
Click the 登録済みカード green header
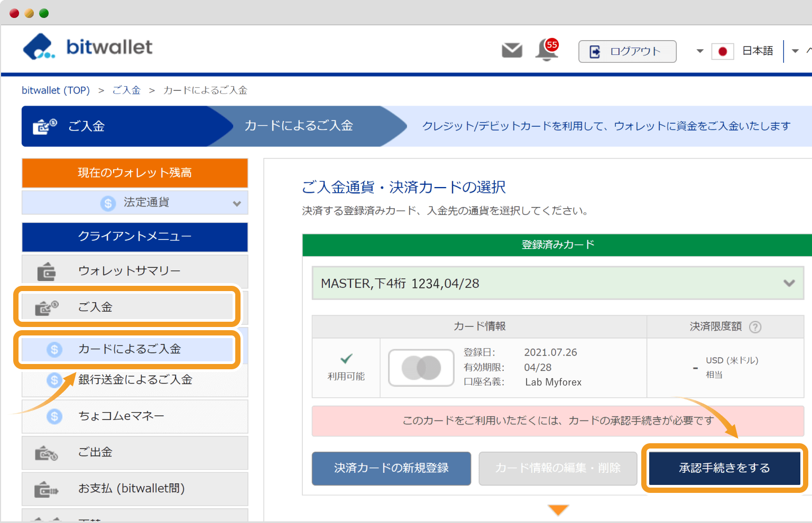(558, 245)
